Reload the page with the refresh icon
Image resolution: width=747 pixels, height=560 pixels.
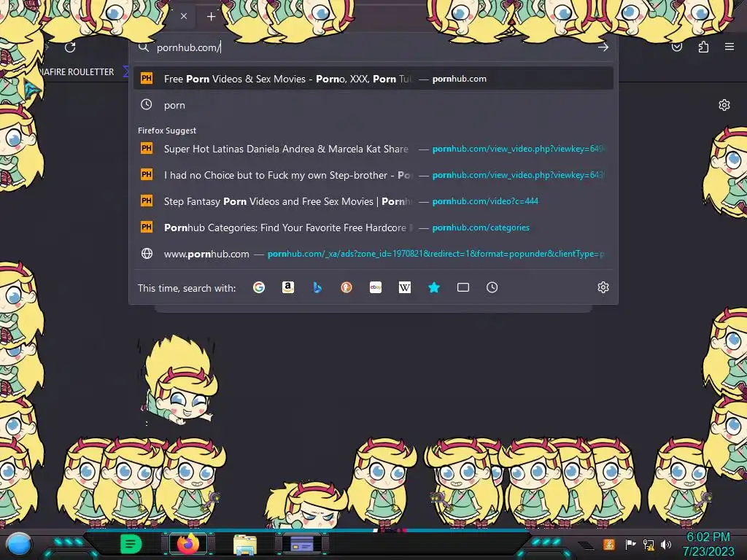(x=70, y=47)
